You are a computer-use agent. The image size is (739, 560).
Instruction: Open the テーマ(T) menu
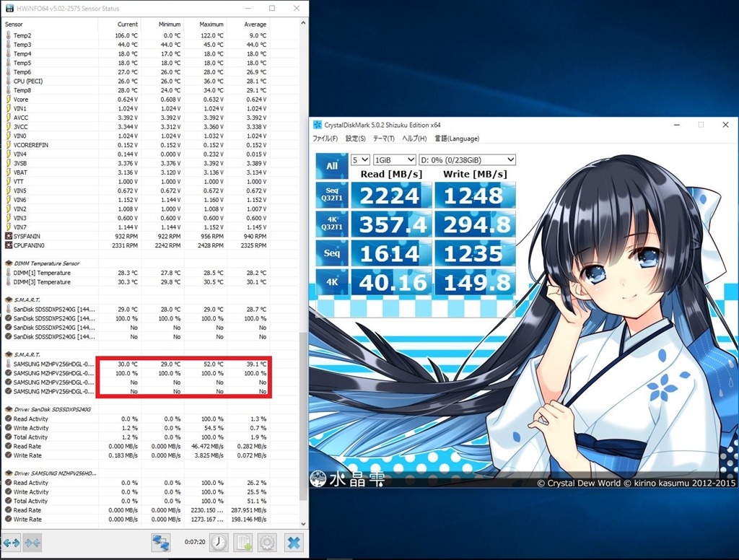tap(384, 139)
